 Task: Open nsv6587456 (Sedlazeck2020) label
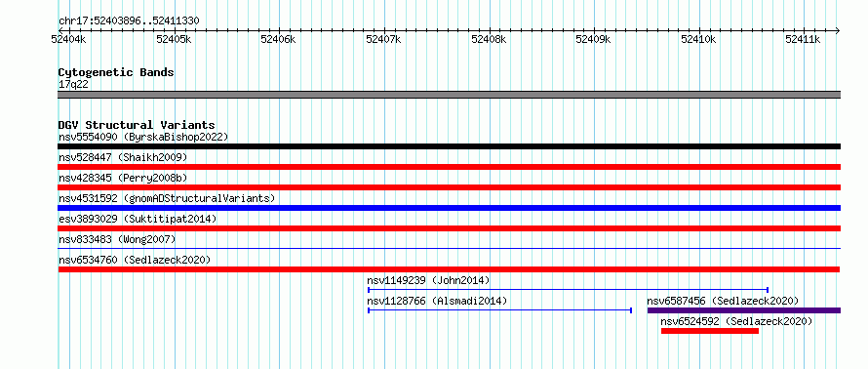(x=723, y=301)
